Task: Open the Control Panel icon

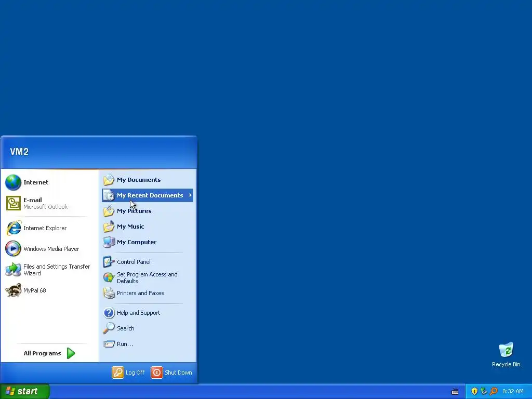Action: click(109, 262)
